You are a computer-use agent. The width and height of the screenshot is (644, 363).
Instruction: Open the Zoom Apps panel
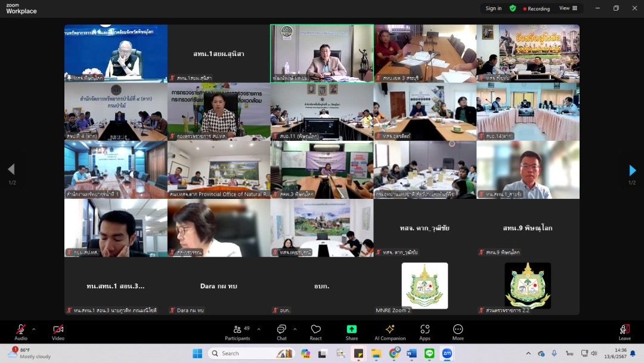[x=425, y=332]
